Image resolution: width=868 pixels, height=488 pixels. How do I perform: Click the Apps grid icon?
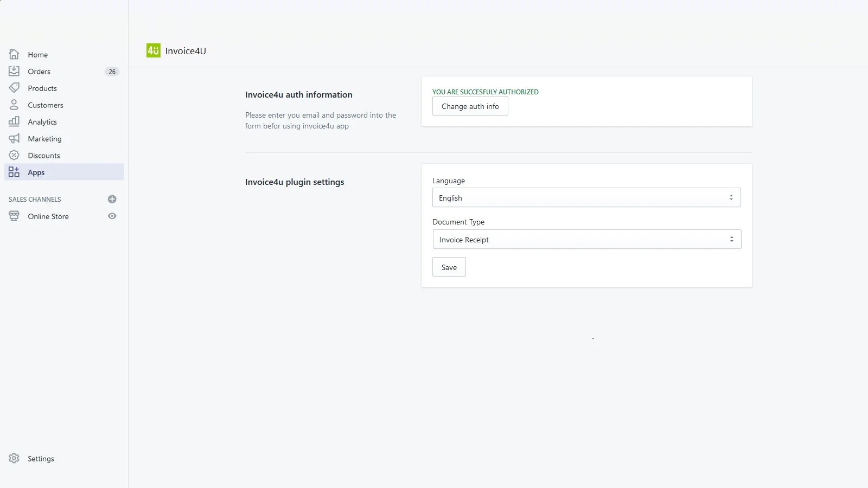[14, 172]
